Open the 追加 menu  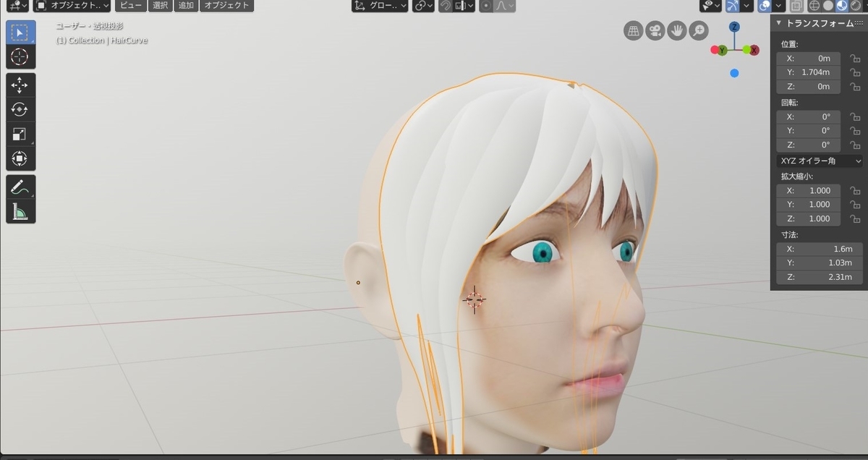[186, 6]
